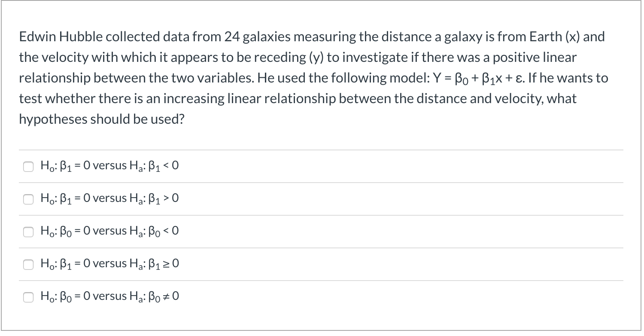Click the label Ho: β1 = 0 versus Ha: β1 < 0
The image size is (644, 336).
[x=109, y=165]
